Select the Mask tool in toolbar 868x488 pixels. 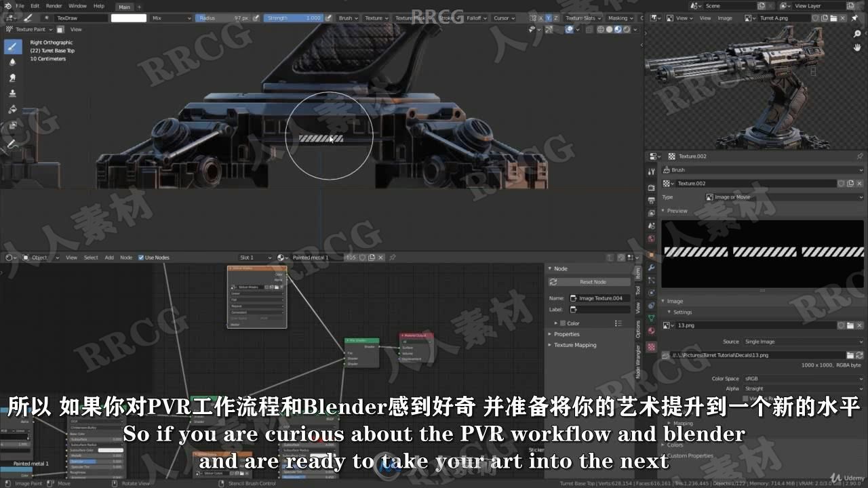click(12, 126)
